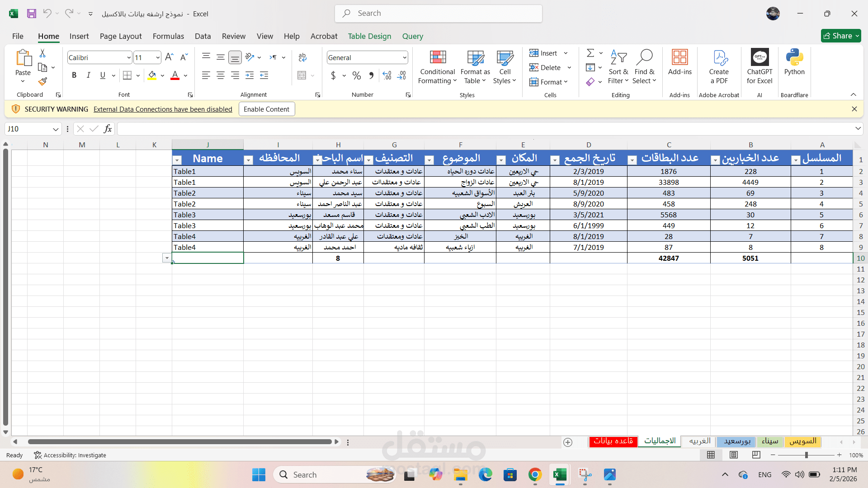Click the AutoSum sigma icon
The width and height of the screenshot is (868, 488).
(590, 53)
